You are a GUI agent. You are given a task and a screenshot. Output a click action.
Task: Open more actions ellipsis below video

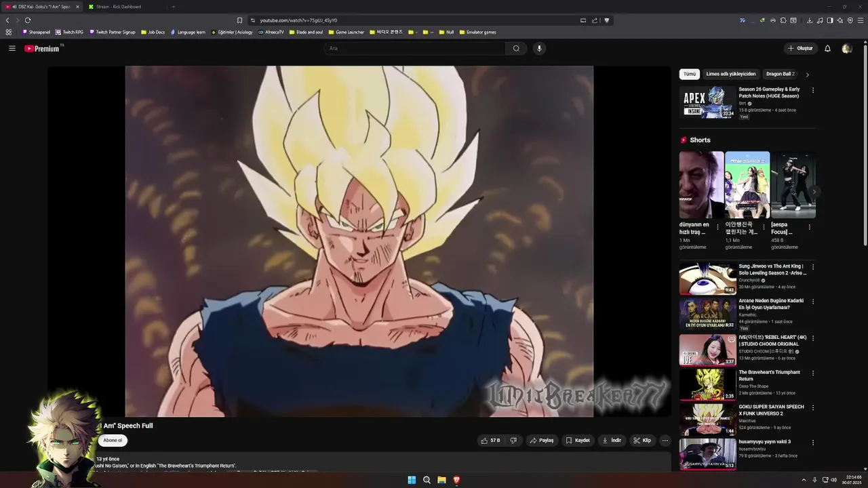tap(665, 441)
